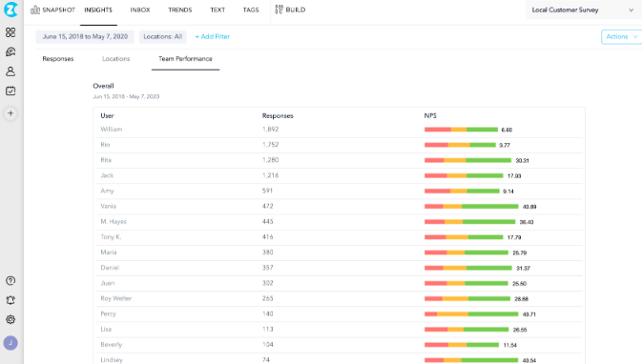The height and width of the screenshot is (364, 642).
Task: Open the tasks calendar-check icon in sidebar
Action: (x=10, y=91)
